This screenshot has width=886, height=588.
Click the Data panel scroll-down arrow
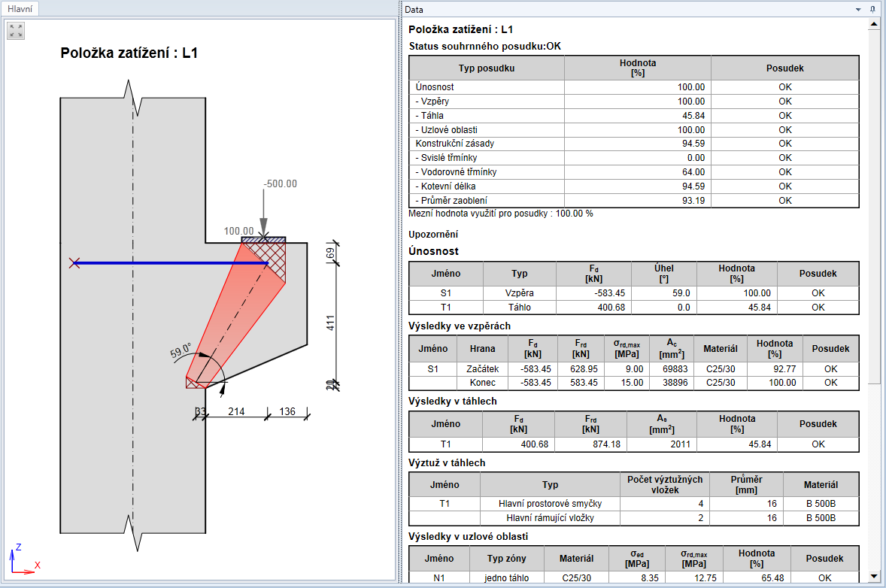point(874,577)
